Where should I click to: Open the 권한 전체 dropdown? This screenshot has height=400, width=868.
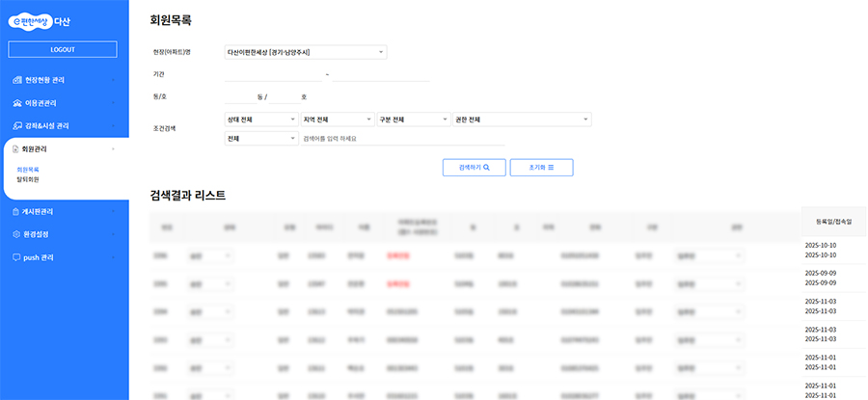521,120
